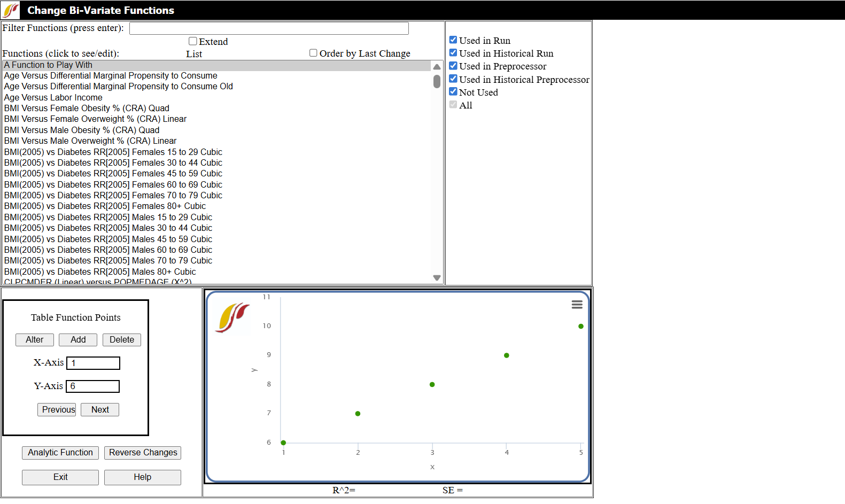Click the list scroll down arrow
Screen dimensions: 845x504
[x=437, y=278]
